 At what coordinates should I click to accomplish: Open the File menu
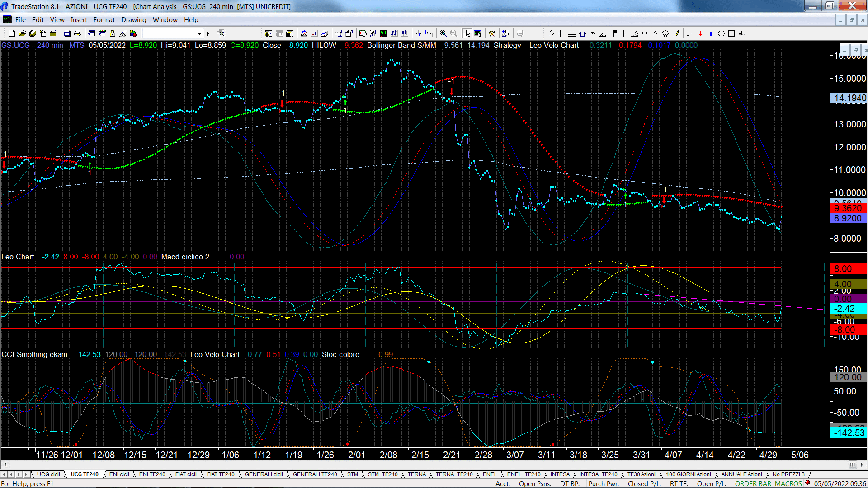point(20,20)
